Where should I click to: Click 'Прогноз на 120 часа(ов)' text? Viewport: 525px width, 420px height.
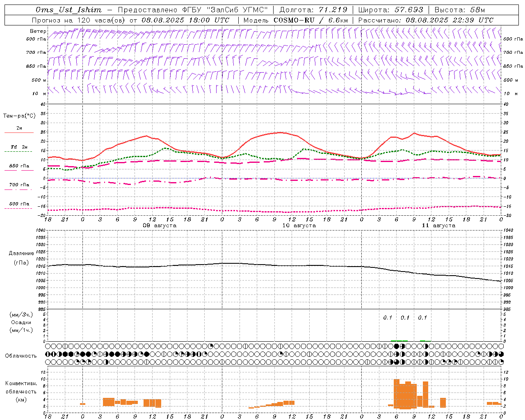[79, 20]
